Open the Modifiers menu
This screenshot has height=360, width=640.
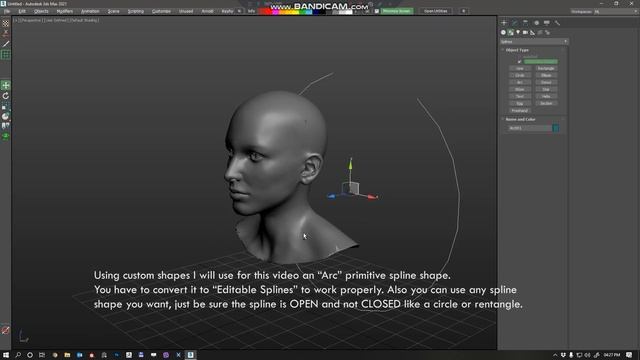coord(64,11)
